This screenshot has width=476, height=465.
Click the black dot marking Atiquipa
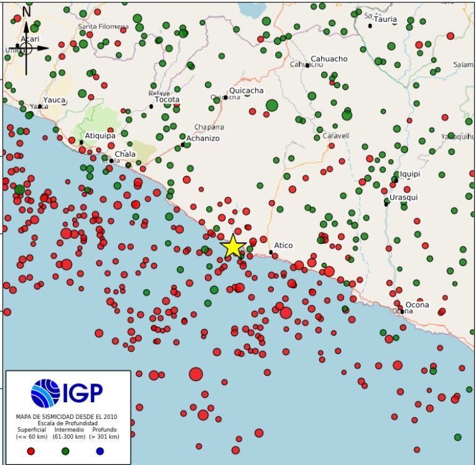pos(82,142)
